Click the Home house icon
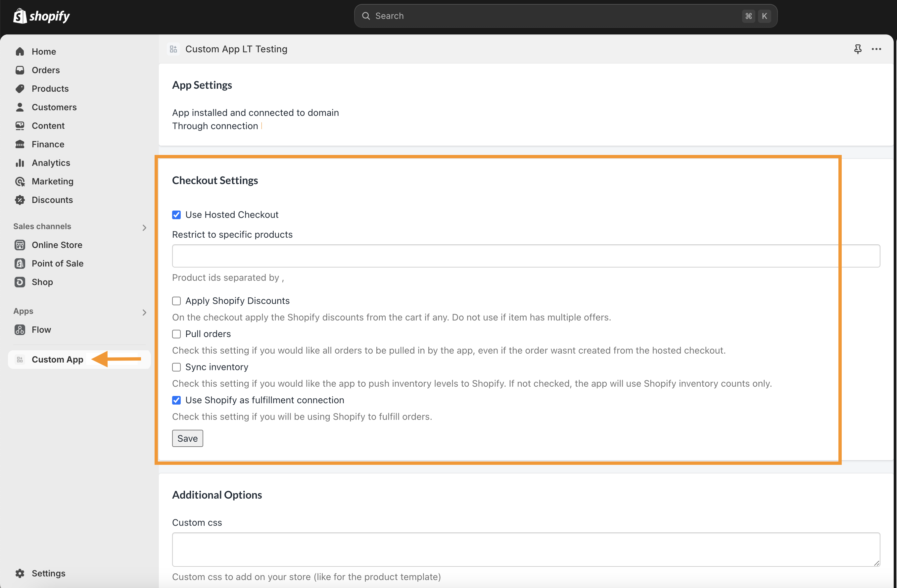The width and height of the screenshot is (897, 588). pyautogui.click(x=20, y=51)
